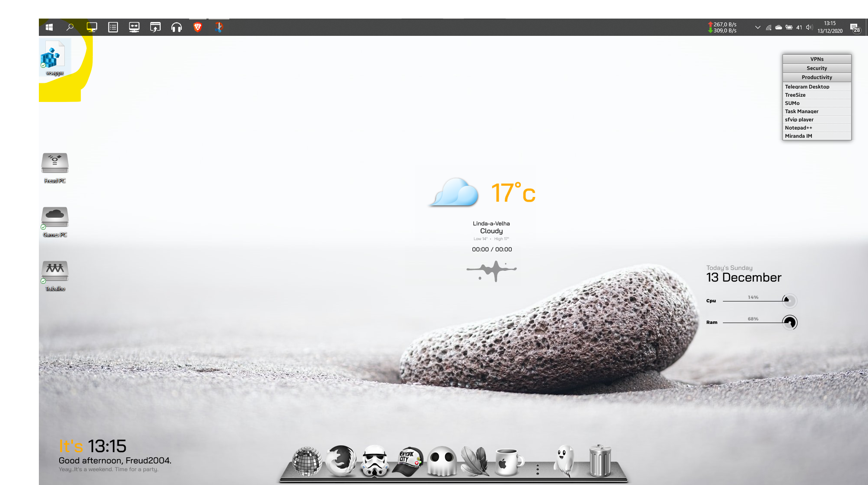Screen dimensions: 868x485
Task: Open the disco ball dock icon
Action: (307, 461)
